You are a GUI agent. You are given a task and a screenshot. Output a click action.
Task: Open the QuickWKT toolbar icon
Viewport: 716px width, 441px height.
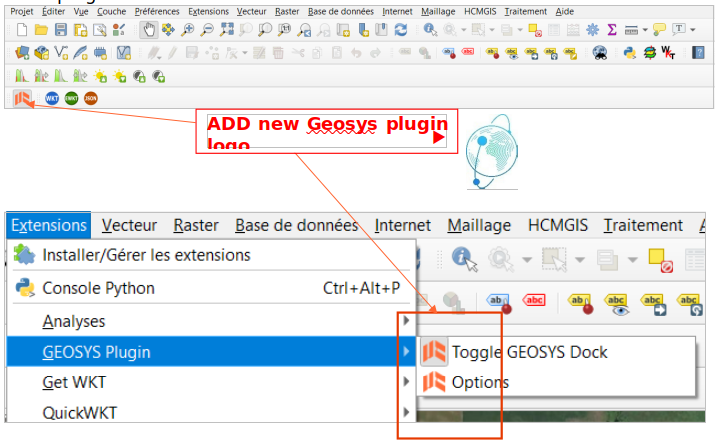pyautogui.click(x=668, y=53)
